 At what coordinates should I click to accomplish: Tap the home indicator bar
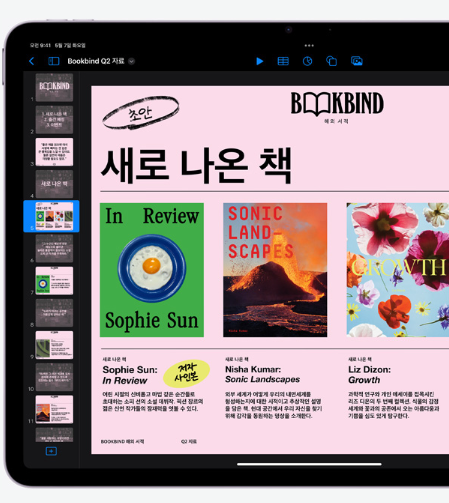coord(309,464)
